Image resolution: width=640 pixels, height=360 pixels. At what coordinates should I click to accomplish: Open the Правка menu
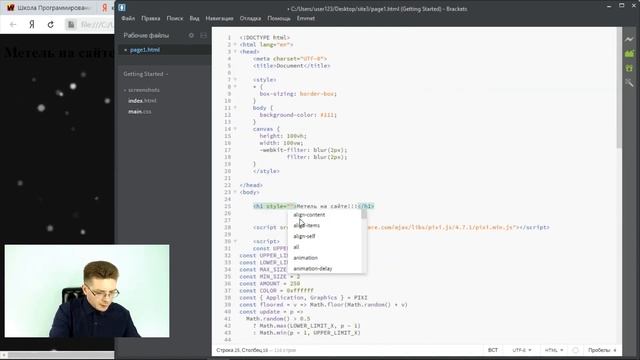[x=151, y=18]
